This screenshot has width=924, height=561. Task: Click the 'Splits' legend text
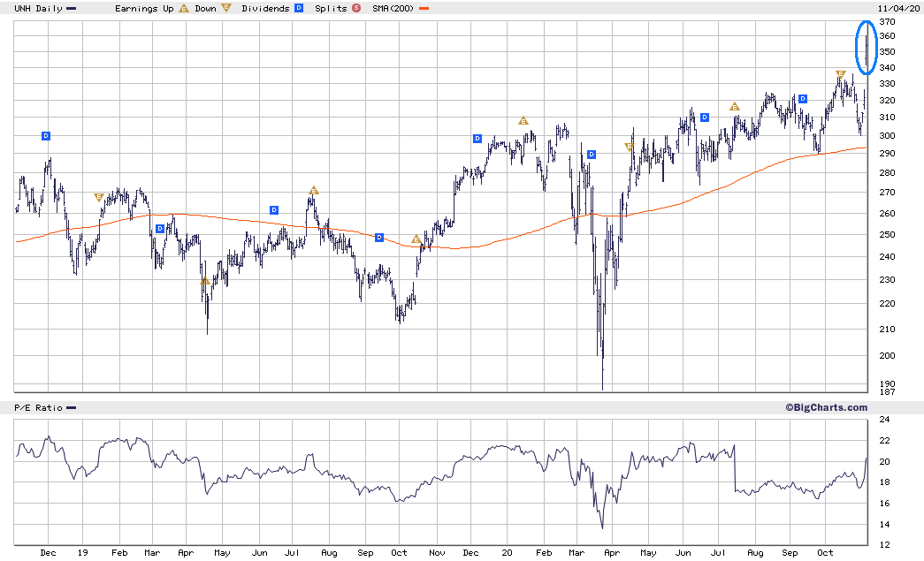point(331,8)
